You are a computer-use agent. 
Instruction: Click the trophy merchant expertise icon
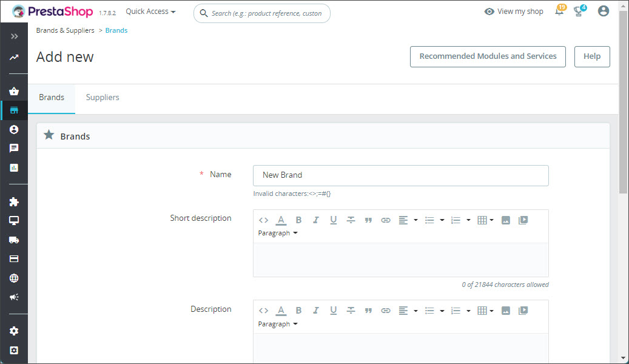[x=579, y=12]
